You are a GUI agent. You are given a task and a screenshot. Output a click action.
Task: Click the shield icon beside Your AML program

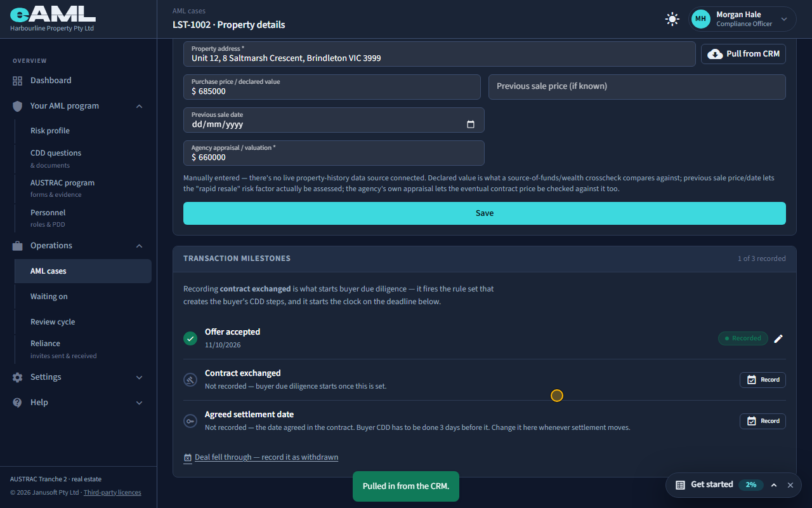tap(18, 106)
